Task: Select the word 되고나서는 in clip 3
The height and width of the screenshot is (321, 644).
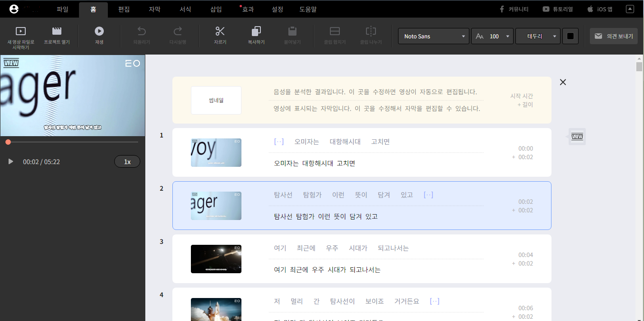Action: pos(393,248)
